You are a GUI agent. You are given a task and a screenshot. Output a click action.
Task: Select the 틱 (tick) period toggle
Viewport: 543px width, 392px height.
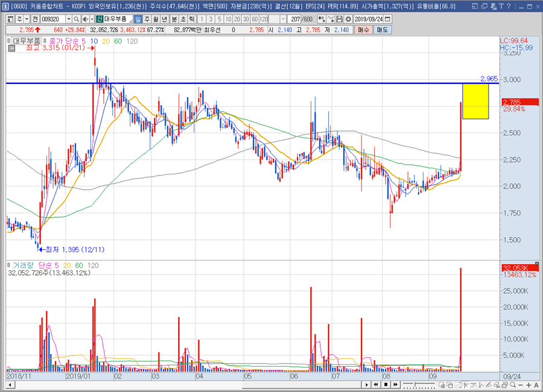click(x=192, y=19)
